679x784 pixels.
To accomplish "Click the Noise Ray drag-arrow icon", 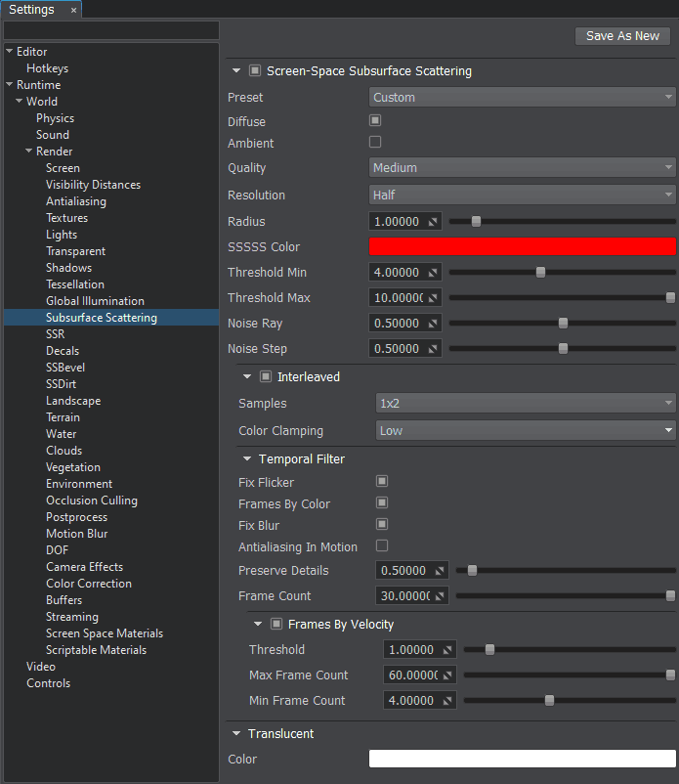I will [x=434, y=324].
